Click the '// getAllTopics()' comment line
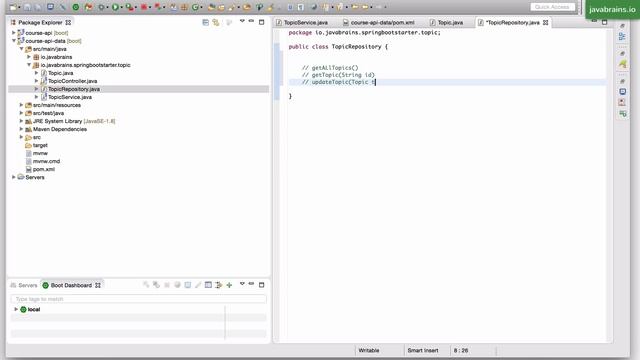This screenshot has height=360, width=640. click(x=330, y=68)
